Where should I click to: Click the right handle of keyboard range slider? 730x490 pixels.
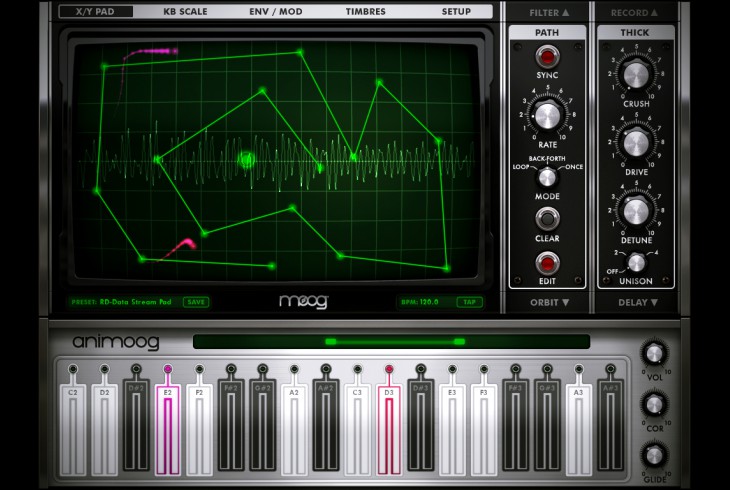(x=459, y=341)
